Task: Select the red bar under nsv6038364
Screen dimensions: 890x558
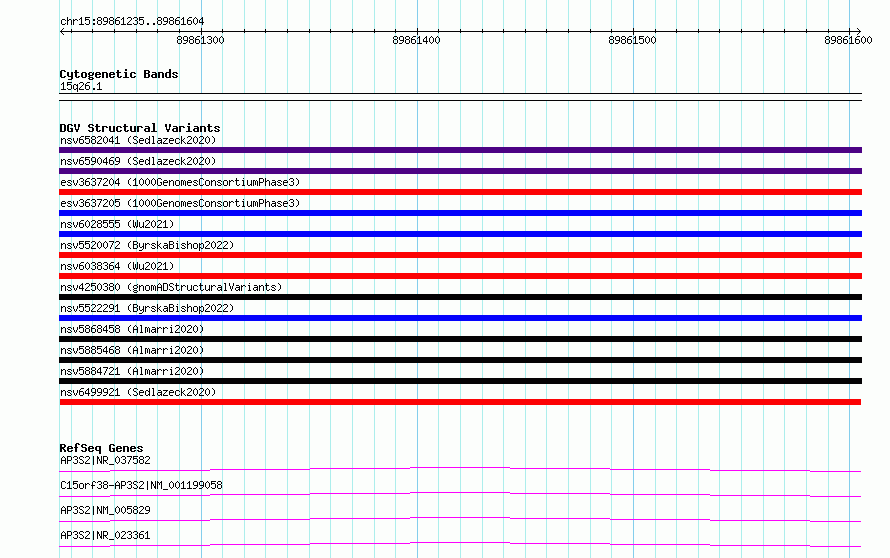Action: [x=460, y=276]
